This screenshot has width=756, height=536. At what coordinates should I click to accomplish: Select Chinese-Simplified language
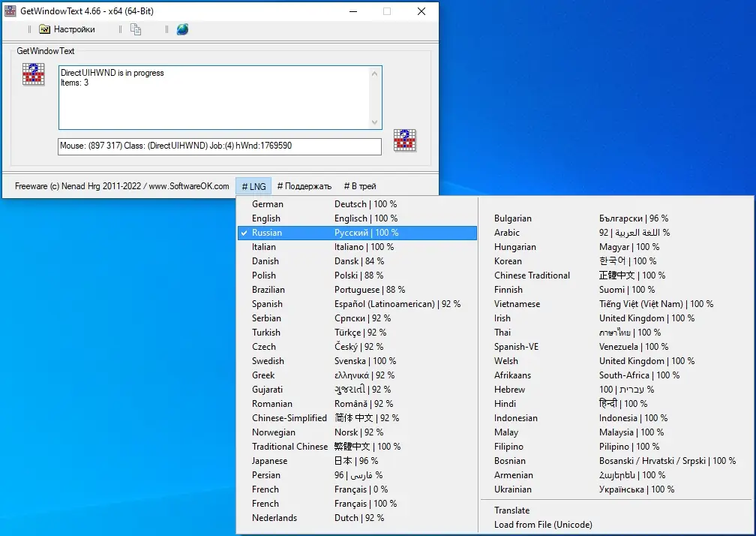(357, 418)
